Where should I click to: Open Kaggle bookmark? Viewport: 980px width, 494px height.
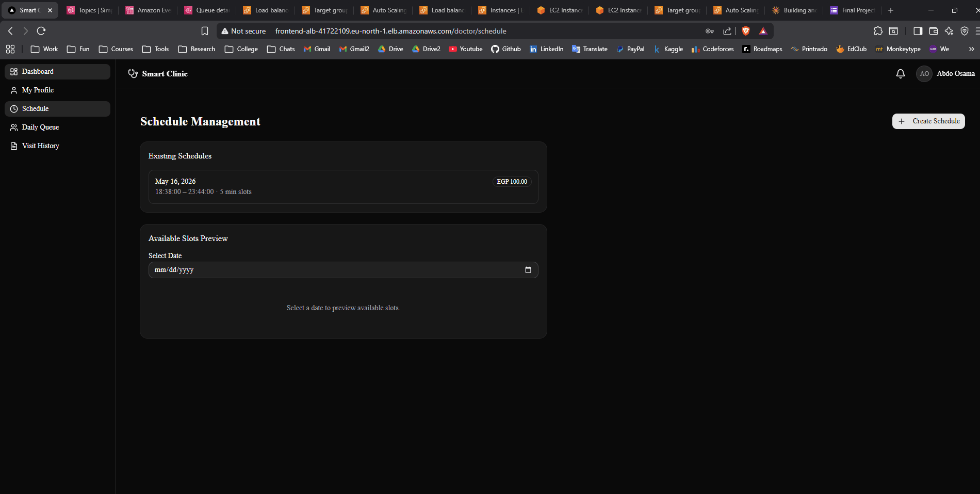point(668,49)
